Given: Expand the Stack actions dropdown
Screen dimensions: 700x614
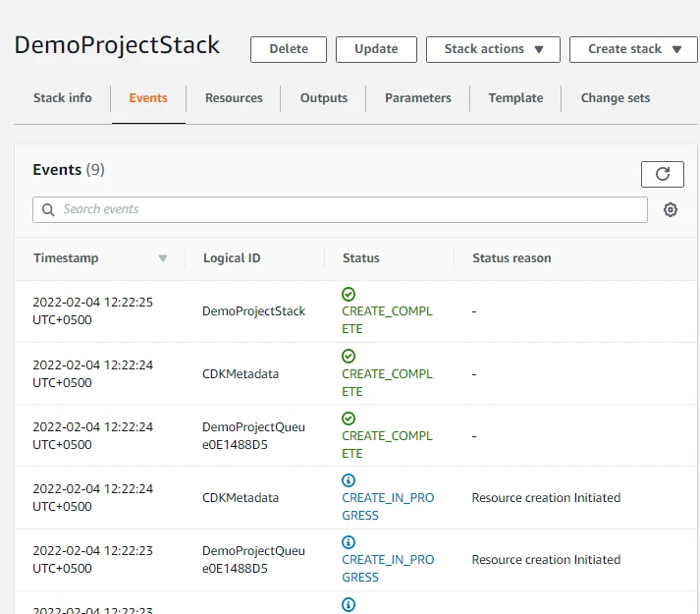Looking at the screenshot, I should (x=493, y=49).
